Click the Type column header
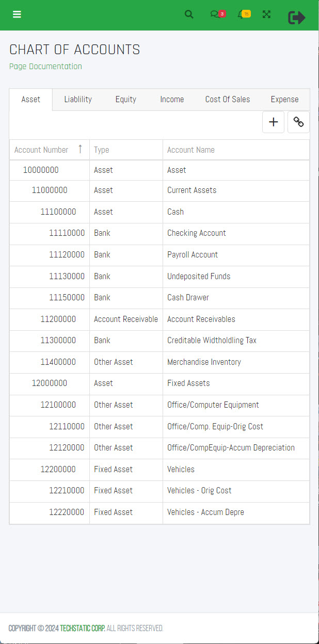The width and height of the screenshot is (319, 644). pos(102,150)
